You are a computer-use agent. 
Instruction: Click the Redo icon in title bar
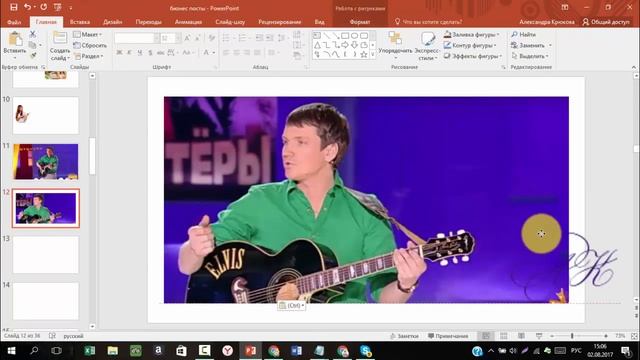click(x=44, y=7)
